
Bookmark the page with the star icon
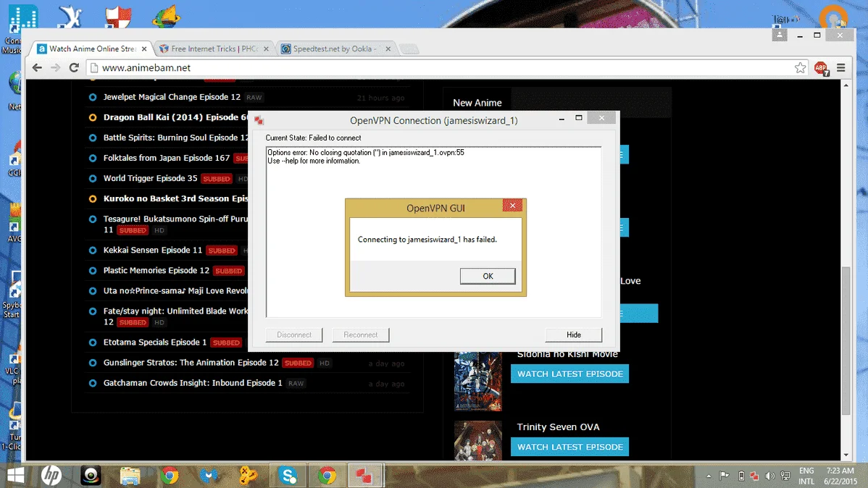click(x=800, y=67)
